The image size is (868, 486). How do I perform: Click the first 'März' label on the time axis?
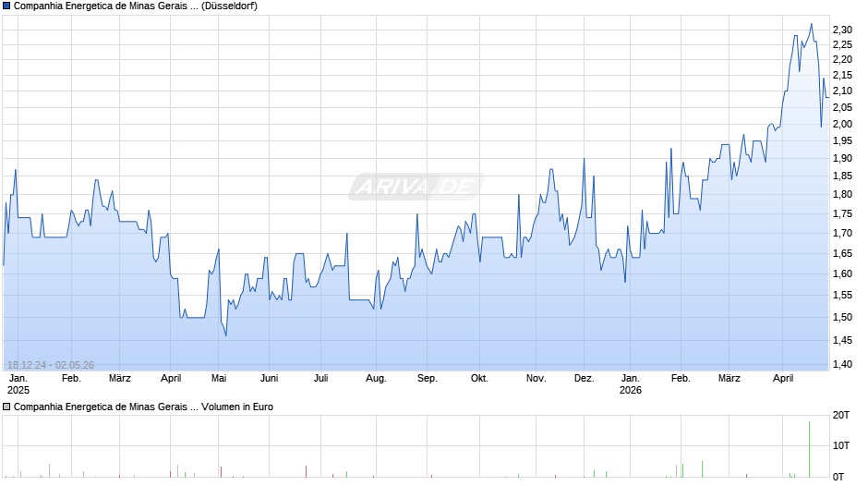coord(119,379)
